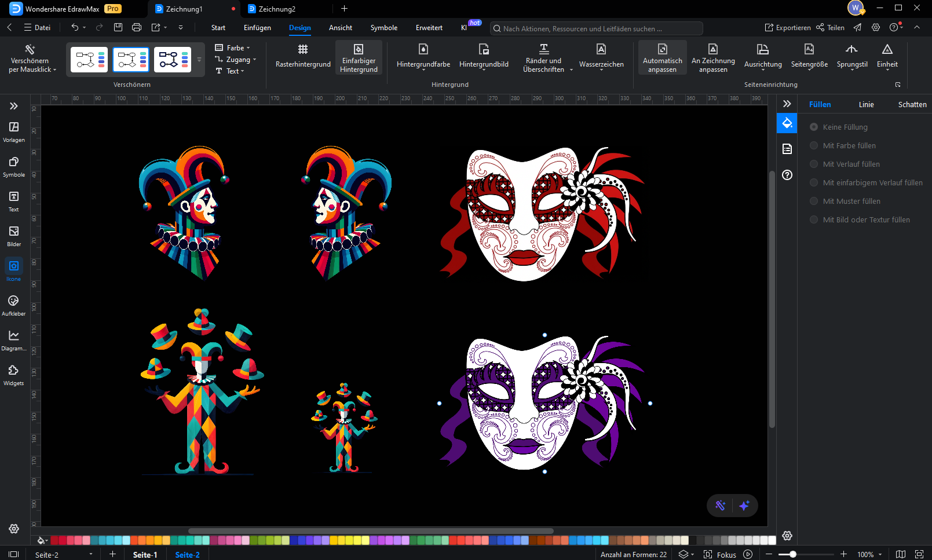Open the Hintergrundfarbe dropdown

(422, 56)
